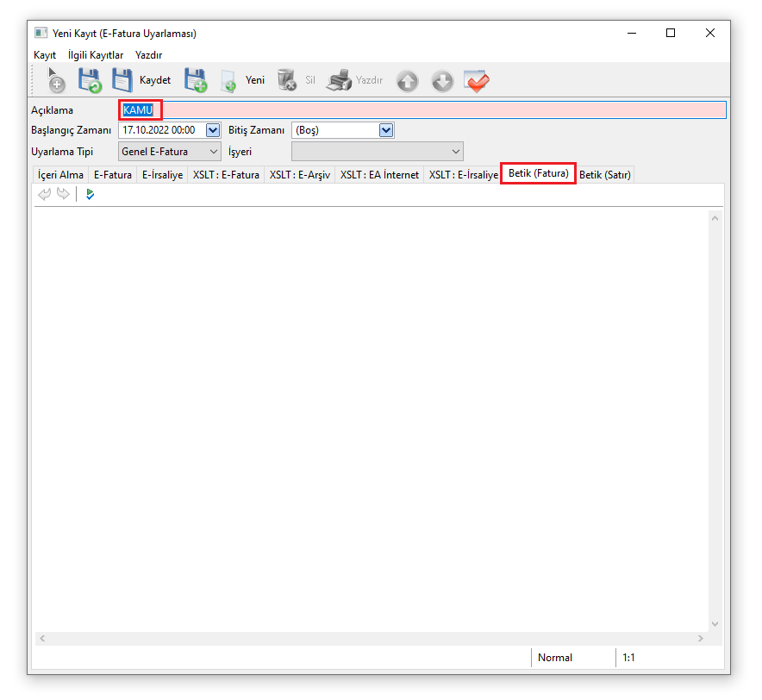Click inside the script editor text area
Screen dimensions: 762x700
tap(372, 421)
